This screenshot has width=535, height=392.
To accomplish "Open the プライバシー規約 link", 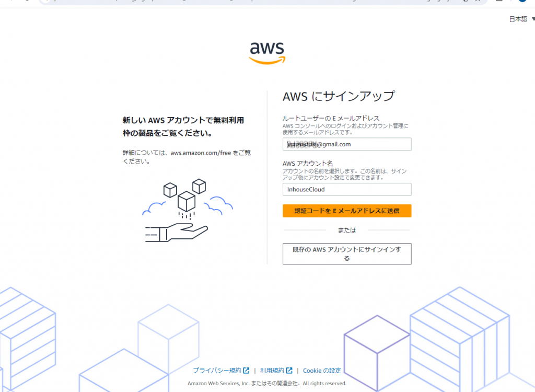I will (217, 371).
